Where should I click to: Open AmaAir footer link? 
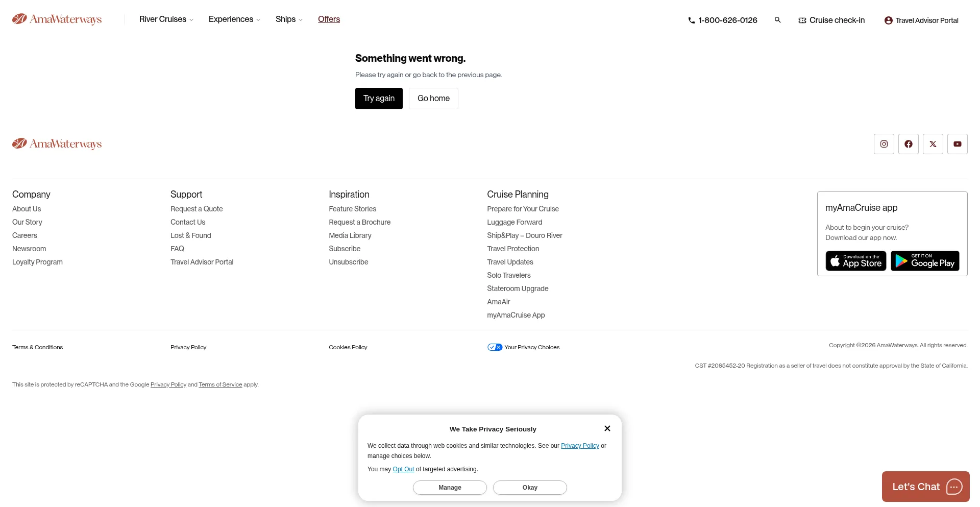point(499,302)
